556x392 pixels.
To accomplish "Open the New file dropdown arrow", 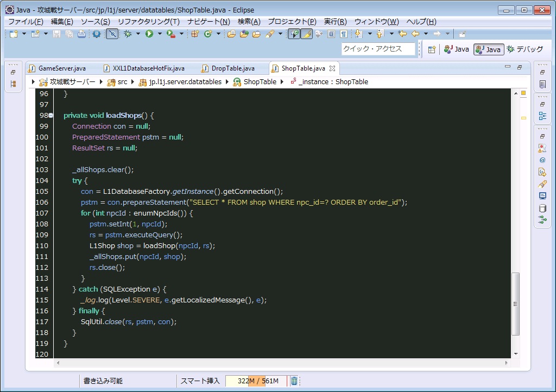I will [24, 34].
